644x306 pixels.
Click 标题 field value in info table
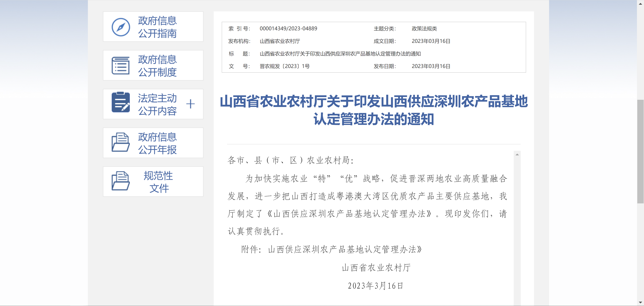[x=340, y=54]
